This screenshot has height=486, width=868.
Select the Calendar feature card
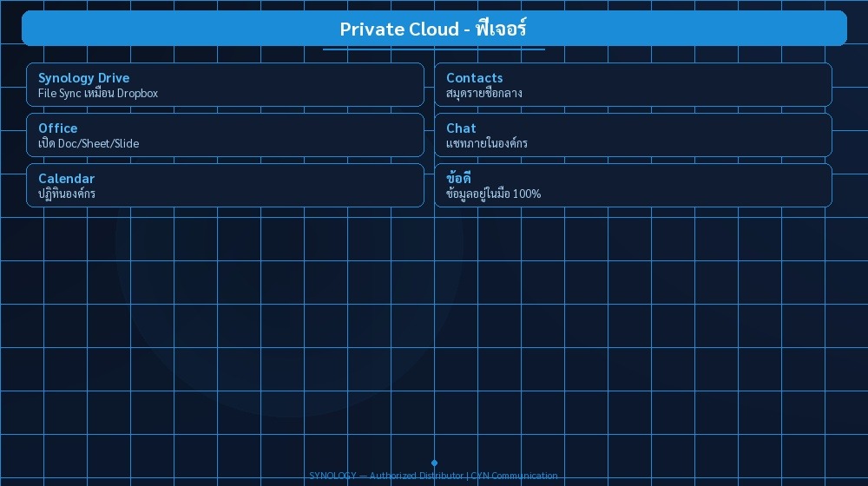(x=226, y=186)
